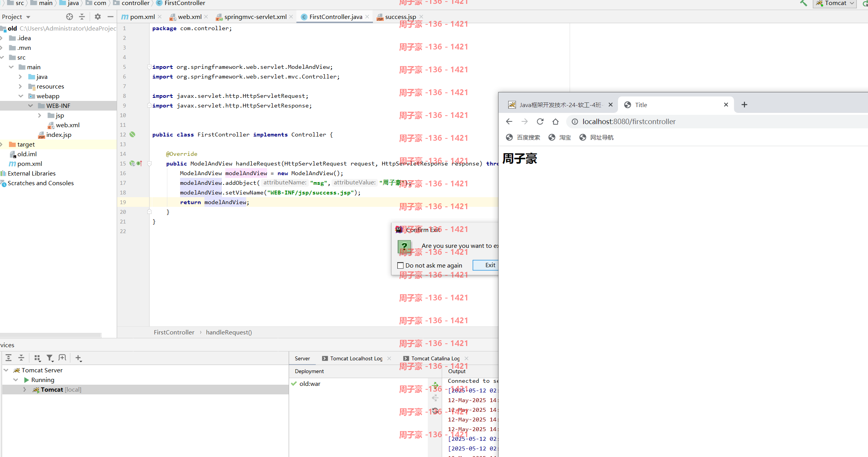Close the springmvc-servlet.xml tab
Image resolution: width=868 pixels, height=457 pixels.
click(291, 17)
